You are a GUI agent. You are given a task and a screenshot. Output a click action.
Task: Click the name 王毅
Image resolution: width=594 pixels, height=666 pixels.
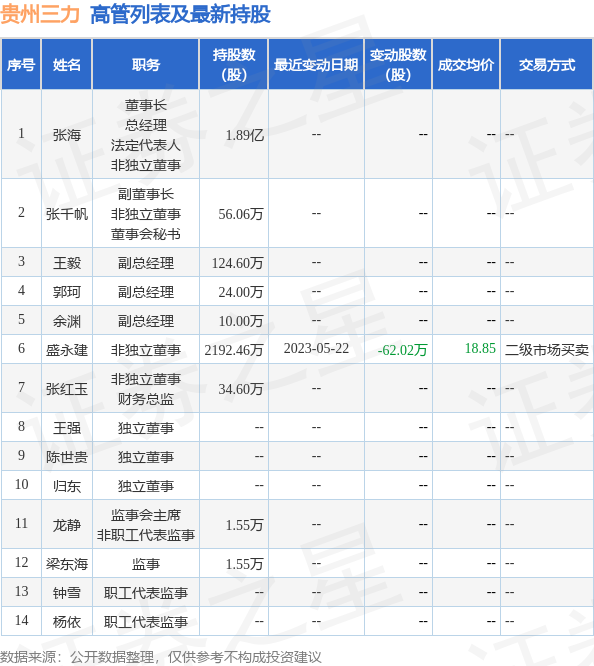point(67,263)
